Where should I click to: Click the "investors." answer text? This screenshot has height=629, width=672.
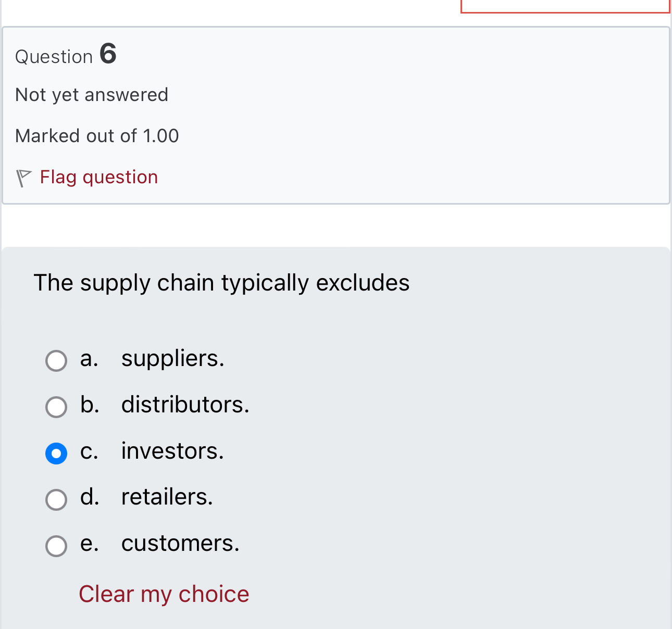[x=172, y=451]
